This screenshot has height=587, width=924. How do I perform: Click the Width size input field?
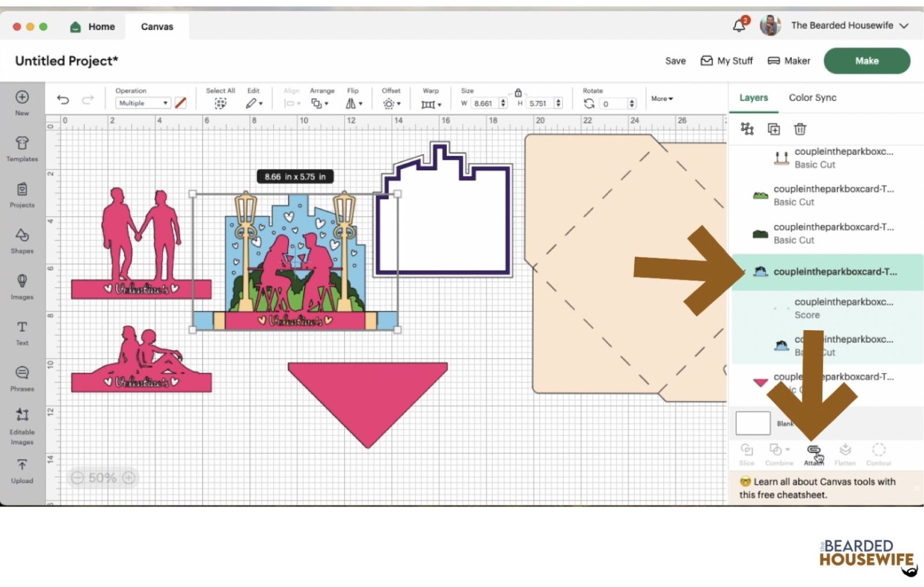pyautogui.click(x=484, y=103)
